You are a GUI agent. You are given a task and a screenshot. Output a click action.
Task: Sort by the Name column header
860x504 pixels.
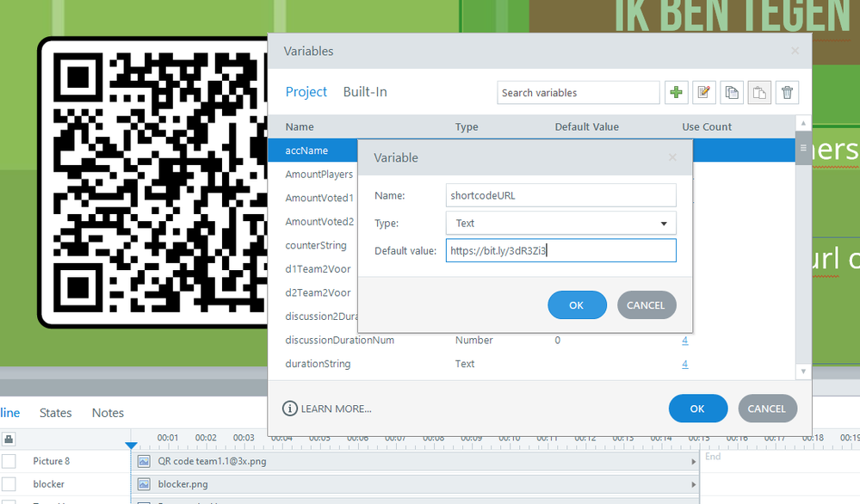(x=300, y=127)
